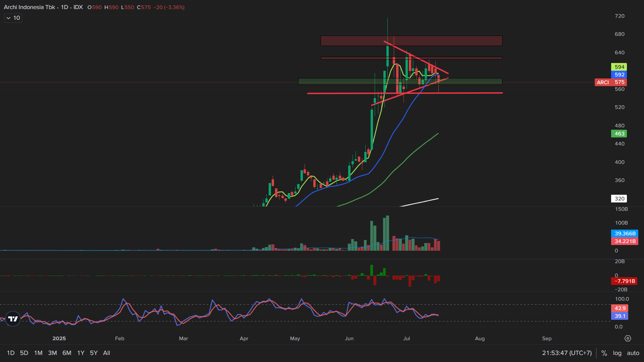The height and width of the screenshot is (362, 644).
Task: Click the -20 (-3.36%) change value
Action: 169,7
